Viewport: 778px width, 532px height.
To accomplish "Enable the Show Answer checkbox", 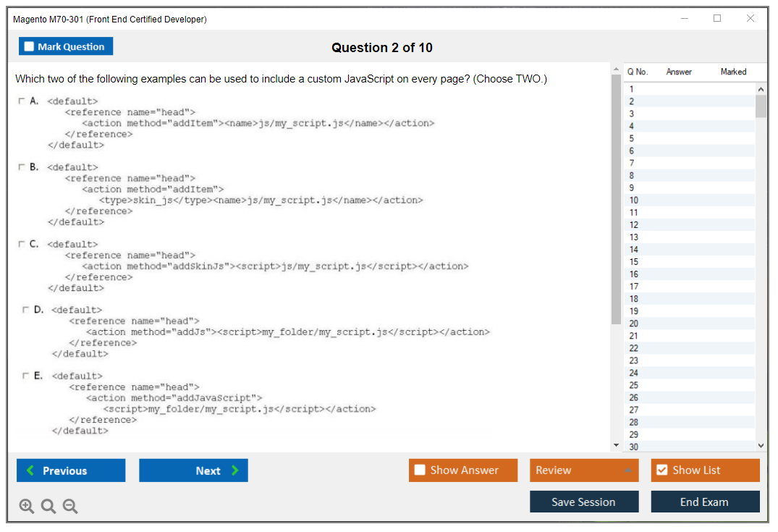I will click(420, 470).
